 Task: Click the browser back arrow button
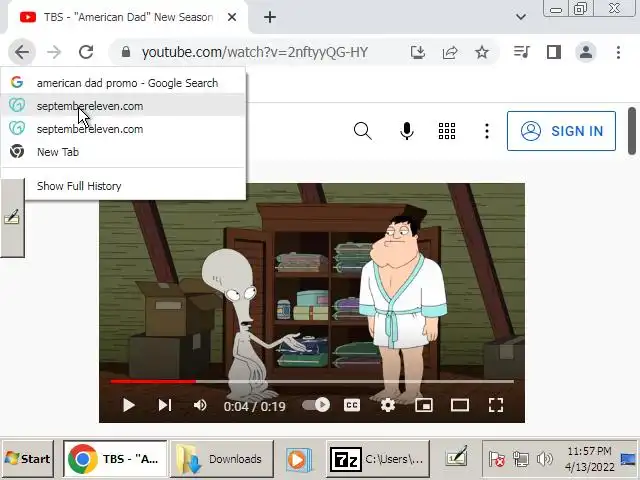pyautogui.click(x=22, y=52)
